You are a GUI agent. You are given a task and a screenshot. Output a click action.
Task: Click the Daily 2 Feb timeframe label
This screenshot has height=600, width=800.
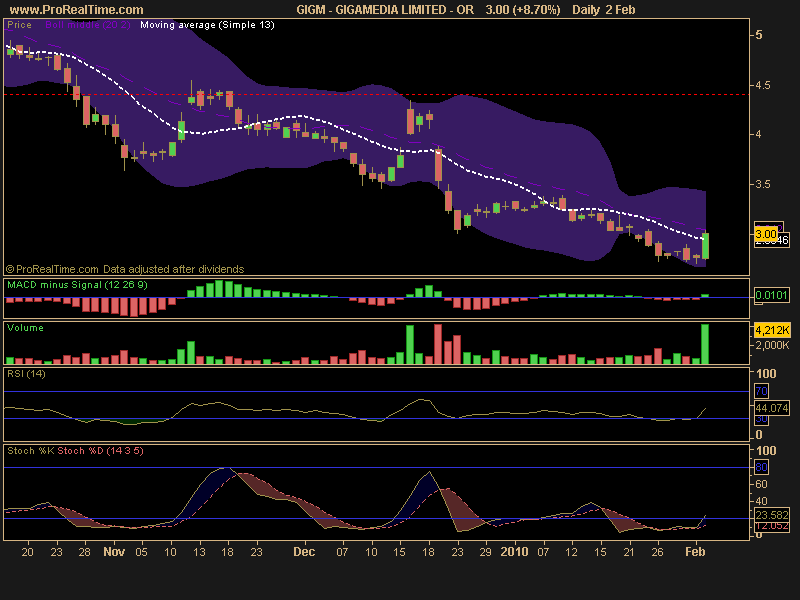[x=604, y=10]
